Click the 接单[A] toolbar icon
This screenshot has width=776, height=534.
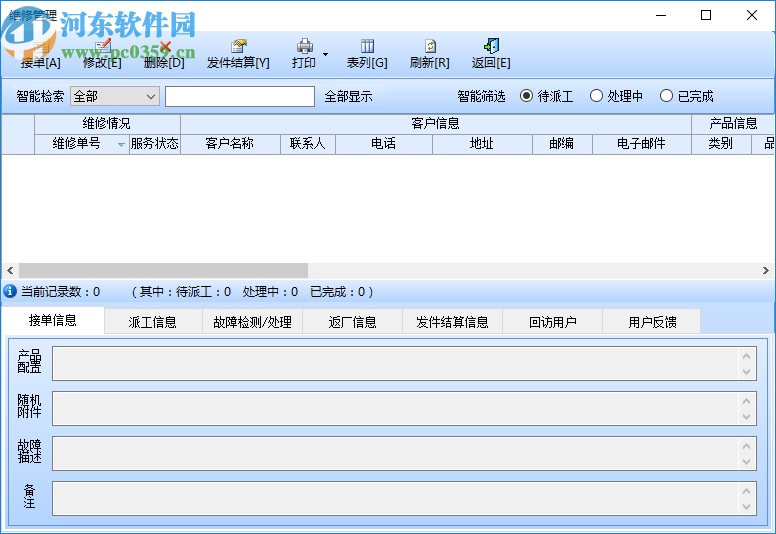click(x=41, y=47)
